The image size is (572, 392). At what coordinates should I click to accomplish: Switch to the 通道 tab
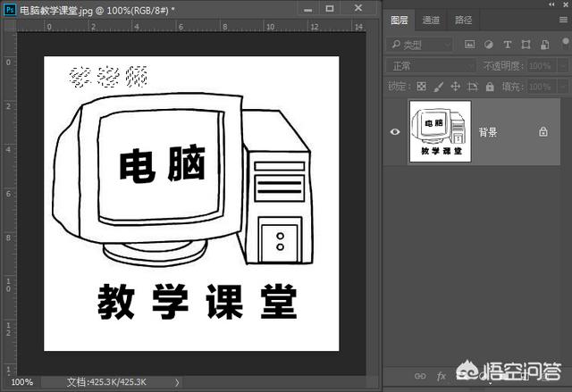(432, 20)
